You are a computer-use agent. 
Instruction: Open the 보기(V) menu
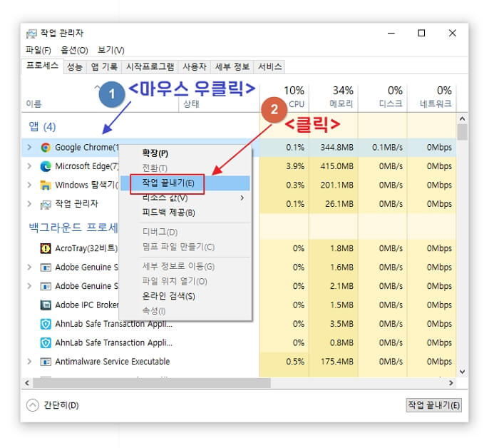pos(110,50)
